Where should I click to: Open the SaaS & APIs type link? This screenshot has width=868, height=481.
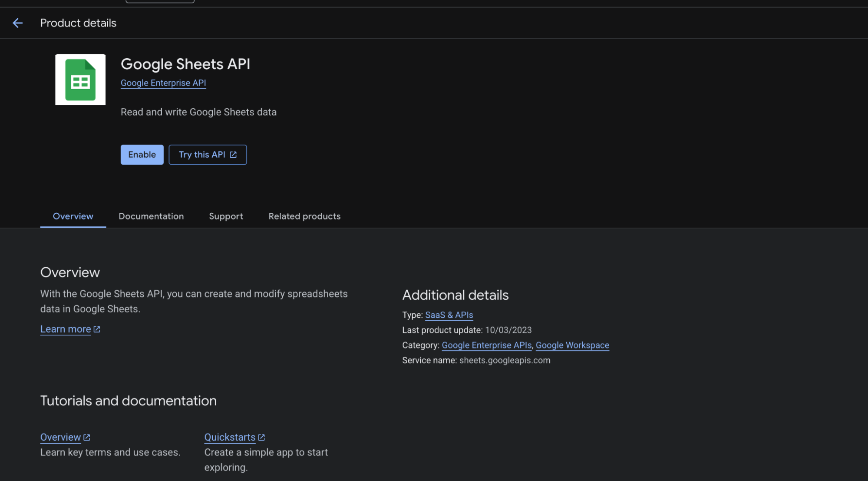click(x=449, y=315)
